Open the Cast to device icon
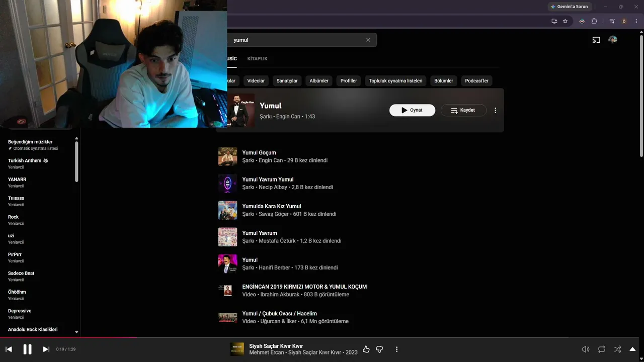644x362 pixels. (x=596, y=40)
